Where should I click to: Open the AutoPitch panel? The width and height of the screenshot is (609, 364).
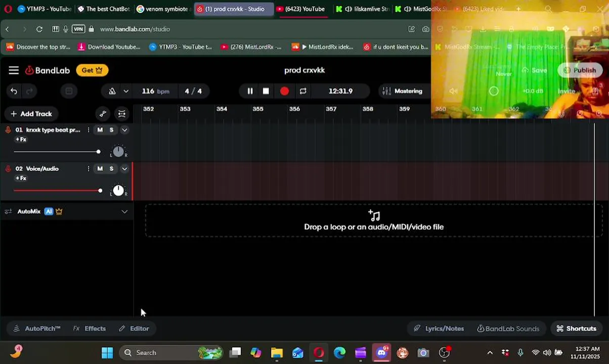[37, 329]
